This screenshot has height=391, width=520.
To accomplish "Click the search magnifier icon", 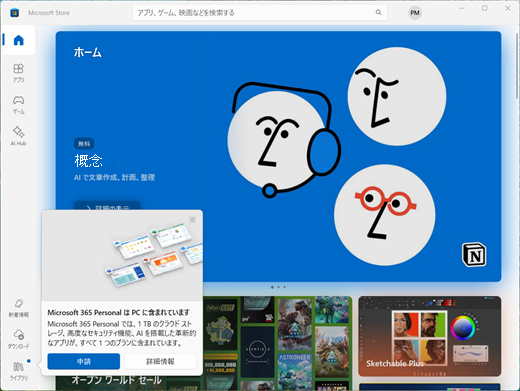I will pos(378,12).
